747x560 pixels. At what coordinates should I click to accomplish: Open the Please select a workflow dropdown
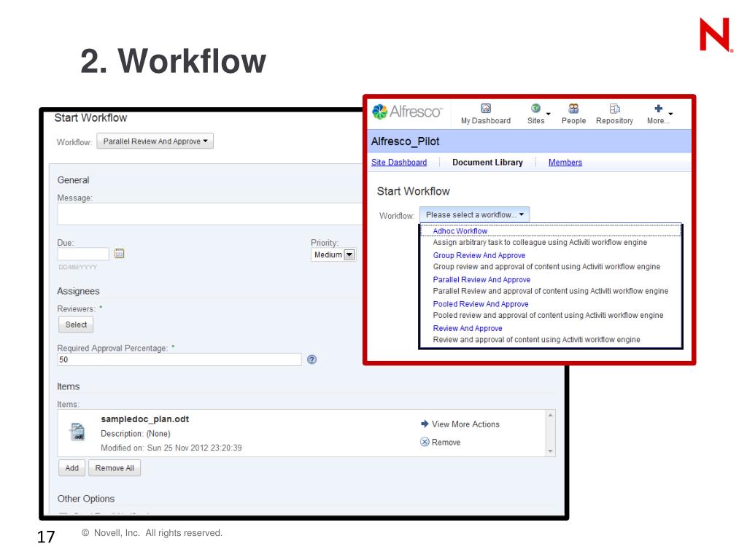point(474,215)
